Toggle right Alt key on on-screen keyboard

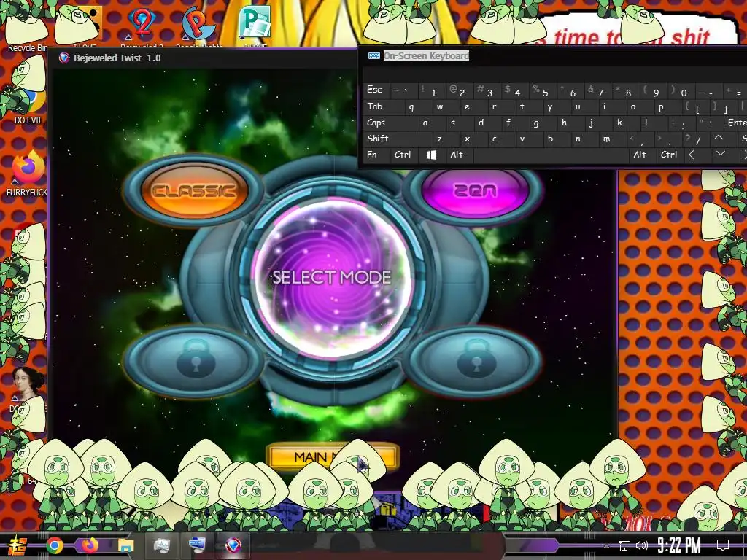pyautogui.click(x=640, y=155)
